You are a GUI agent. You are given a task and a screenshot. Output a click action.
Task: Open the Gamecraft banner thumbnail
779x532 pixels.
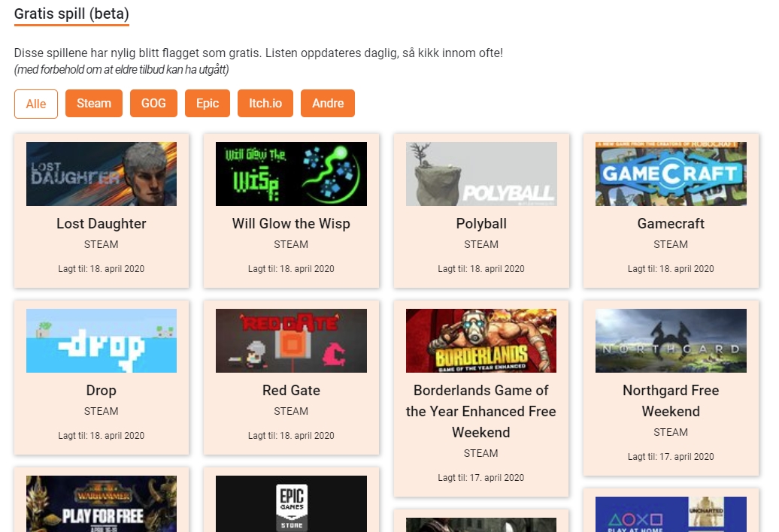tap(671, 174)
